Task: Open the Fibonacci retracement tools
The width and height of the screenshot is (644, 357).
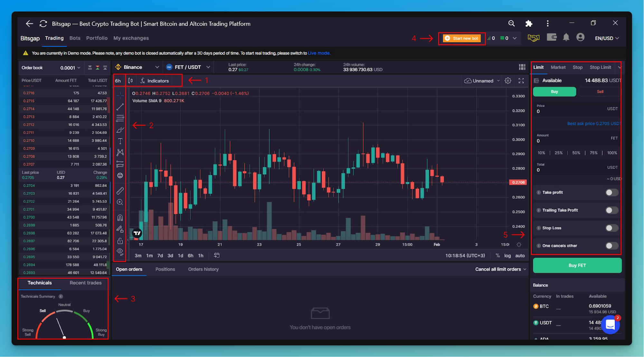Action: click(120, 118)
